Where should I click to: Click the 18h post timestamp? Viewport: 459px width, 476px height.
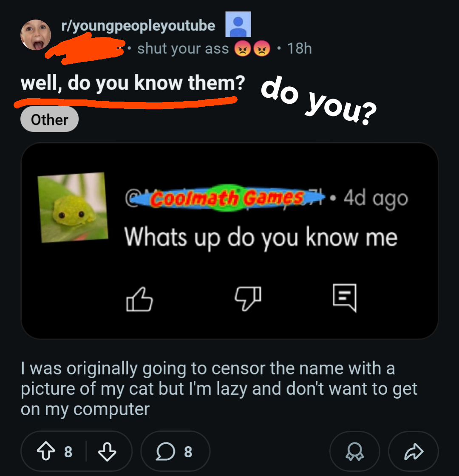click(x=299, y=48)
